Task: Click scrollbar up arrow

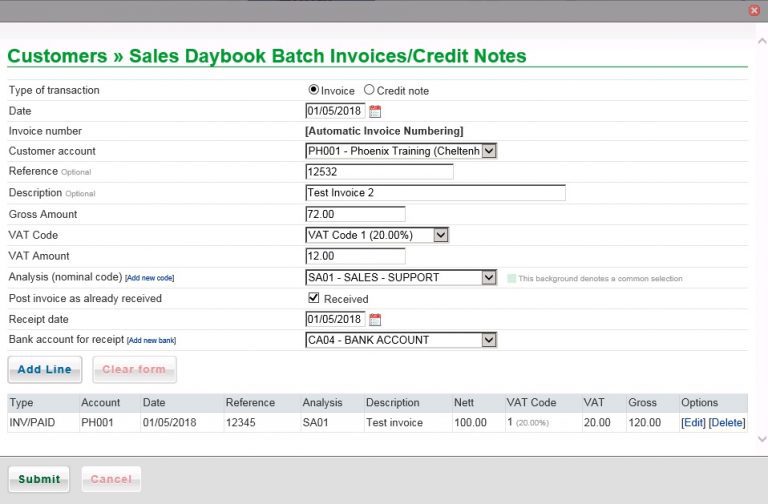Action: click(x=762, y=42)
